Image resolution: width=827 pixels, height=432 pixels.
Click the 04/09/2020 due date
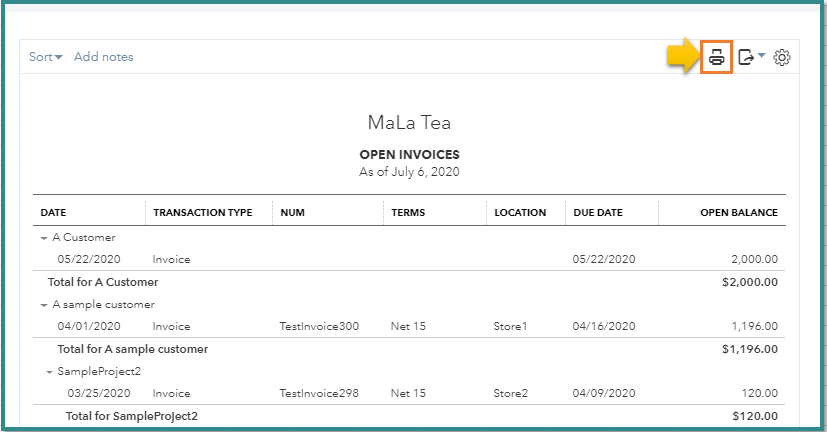tap(604, 393)
